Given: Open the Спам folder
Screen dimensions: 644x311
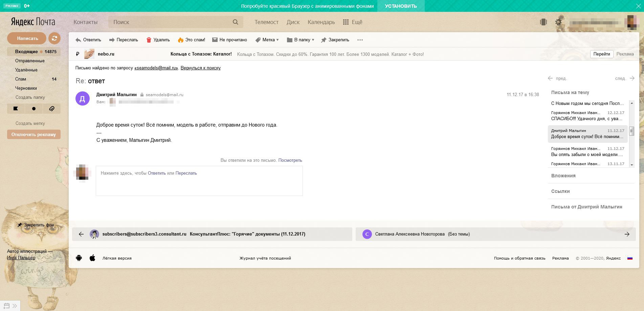Looking at the screenshot, I should [x=21, y=79].
